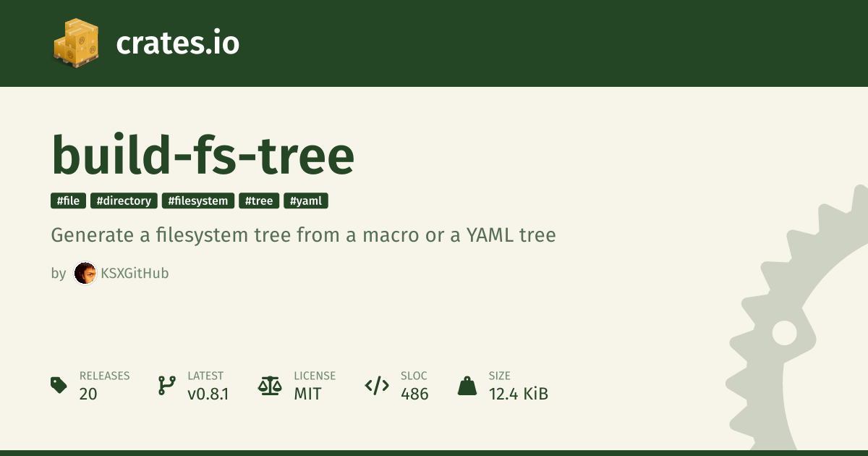Open the #tree tag
The width and height of the screenshot is (868, 456).
[x=258, y=201]
